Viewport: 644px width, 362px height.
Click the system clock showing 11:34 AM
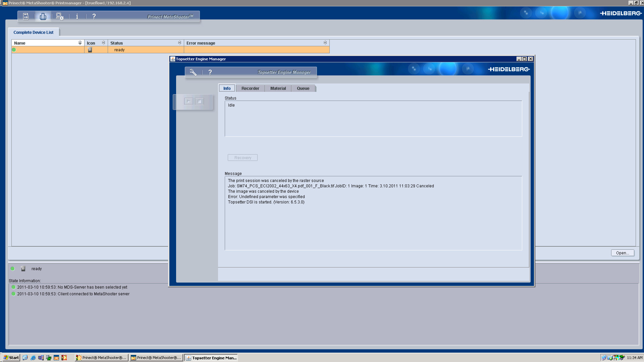(x=635, y=358)
